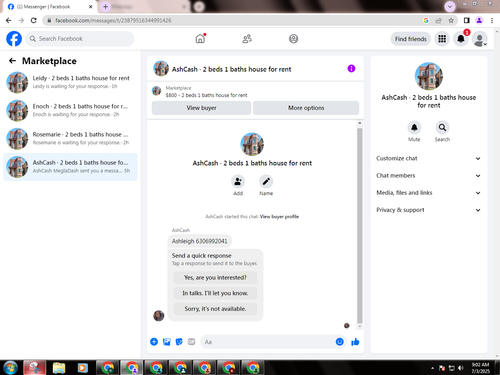Viewport: 500px width, 375px height.
Task: Click the chat scrollbar thumb
Action: [x=360, y=225]
